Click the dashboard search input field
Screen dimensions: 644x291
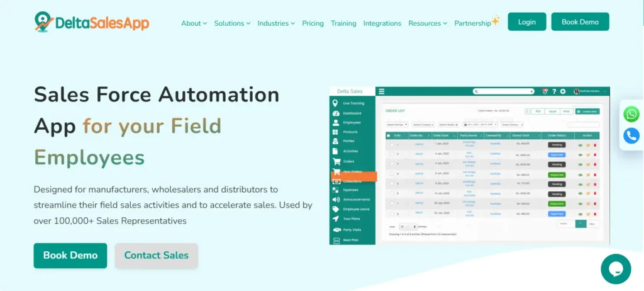[x=503, y=91]
